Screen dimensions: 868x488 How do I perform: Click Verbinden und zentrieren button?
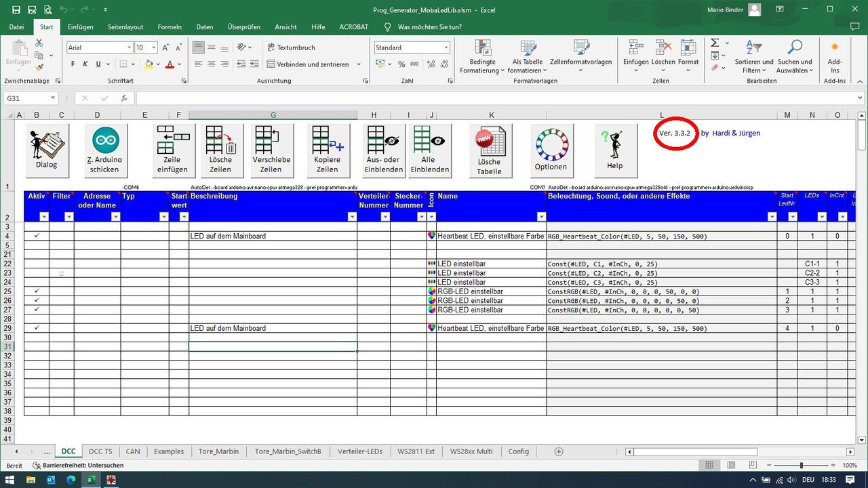[313, 64]
